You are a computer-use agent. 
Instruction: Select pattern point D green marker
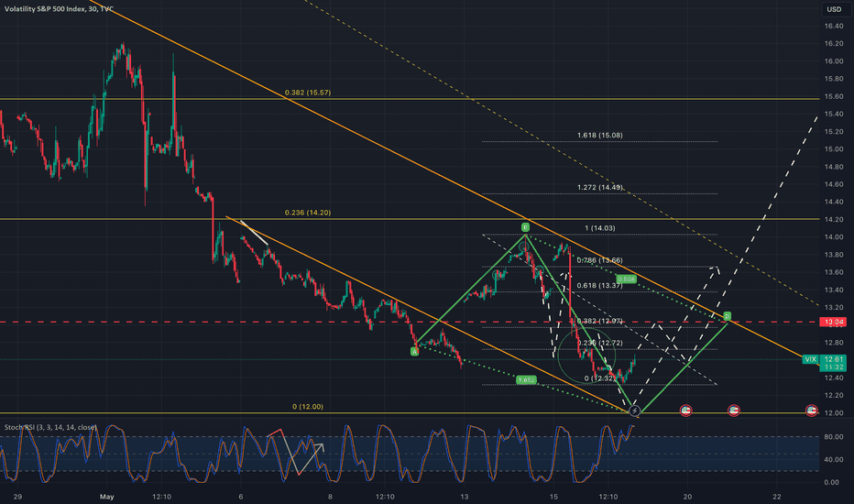(728, 316)
